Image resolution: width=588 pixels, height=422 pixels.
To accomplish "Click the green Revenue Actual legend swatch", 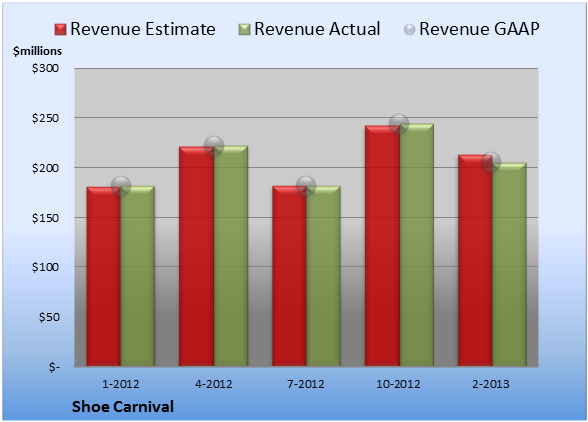I will (244, 30).
